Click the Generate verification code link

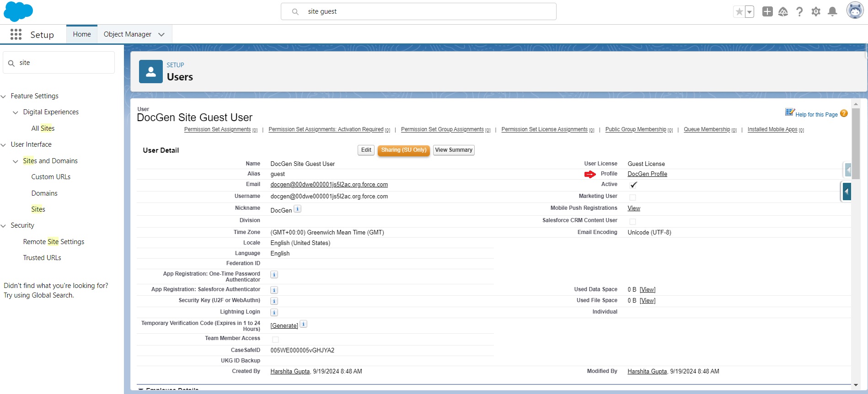(x=284, y=325)
